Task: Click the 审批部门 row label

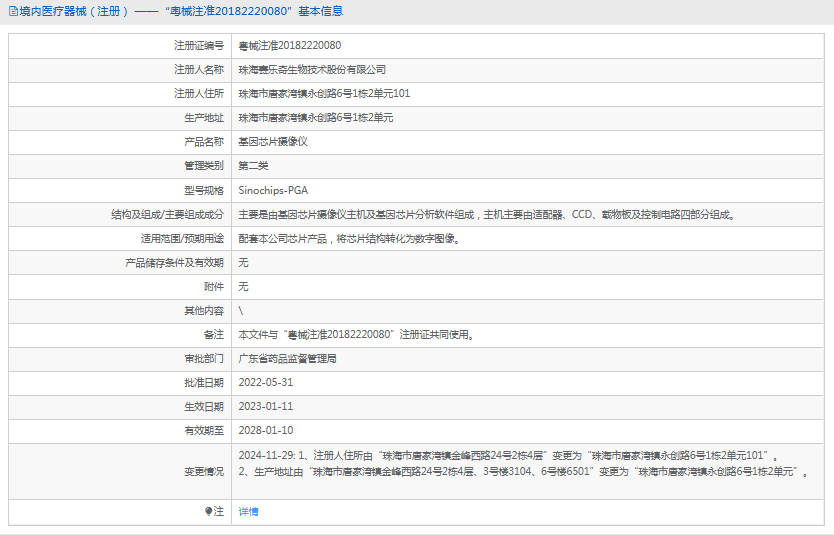Action: pyautogui.click(x=204, y=358)
